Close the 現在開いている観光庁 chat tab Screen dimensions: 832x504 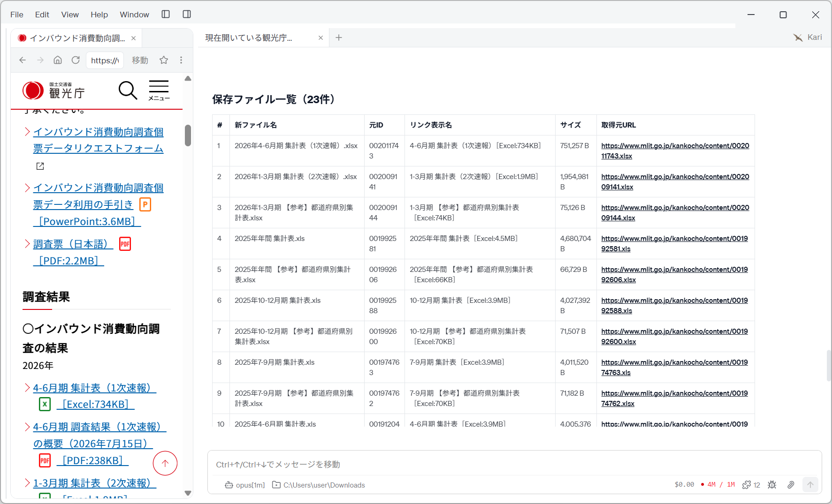tap(321, 38)
